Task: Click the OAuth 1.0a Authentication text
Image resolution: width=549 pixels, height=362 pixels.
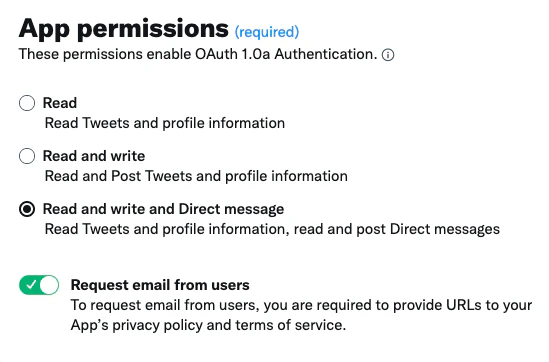Action: [x=286, y=54]
